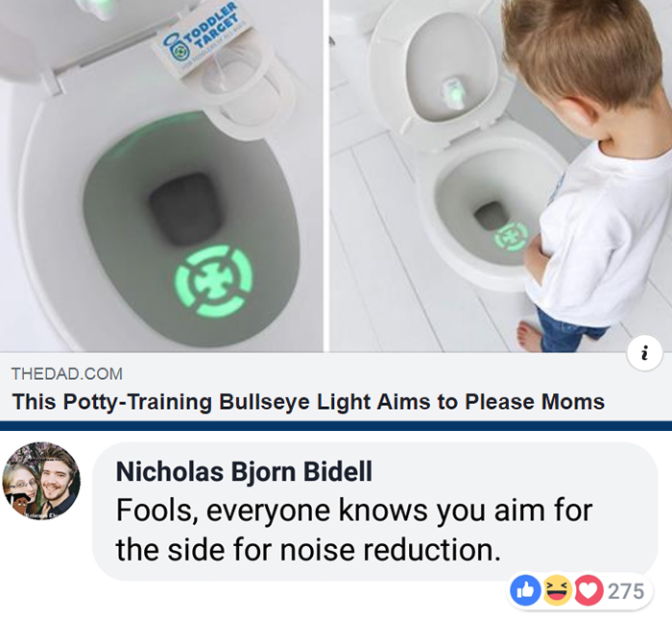Click the info icon on the link preview
This screenshot has height=620, width=672.
644,353
